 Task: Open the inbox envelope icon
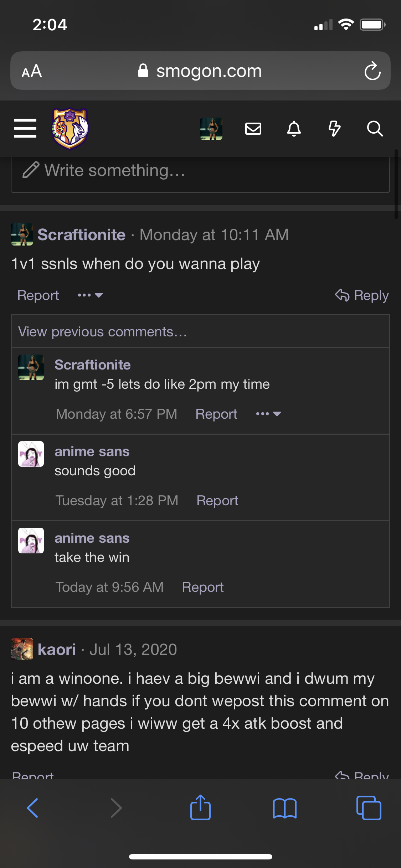click(253, 129)
